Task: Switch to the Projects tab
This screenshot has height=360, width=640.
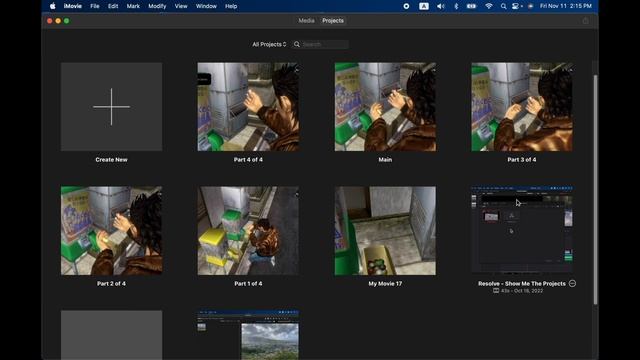Action: [333, 20]
